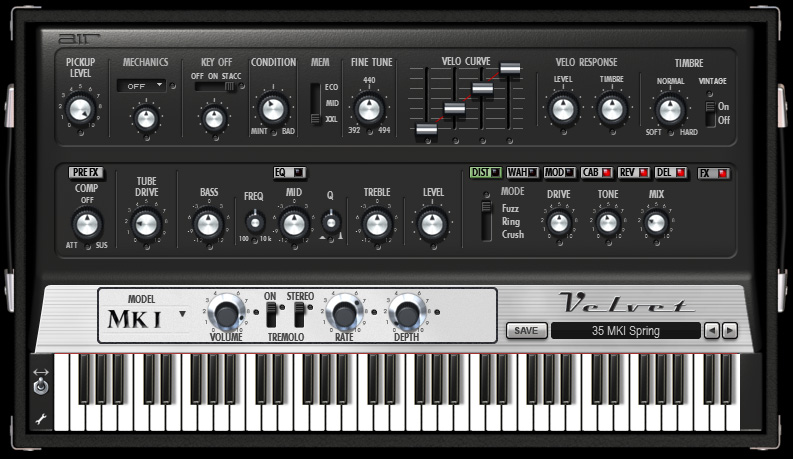Viewport: 793px width, 459px height.
Task: Select the WAH effect tab
Action: [x=522, y=172]
